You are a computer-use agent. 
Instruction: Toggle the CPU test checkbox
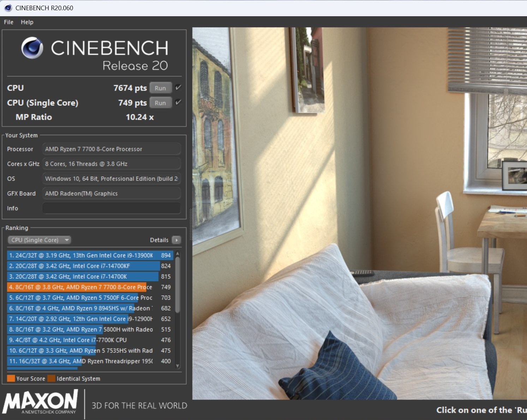[178, 87]
